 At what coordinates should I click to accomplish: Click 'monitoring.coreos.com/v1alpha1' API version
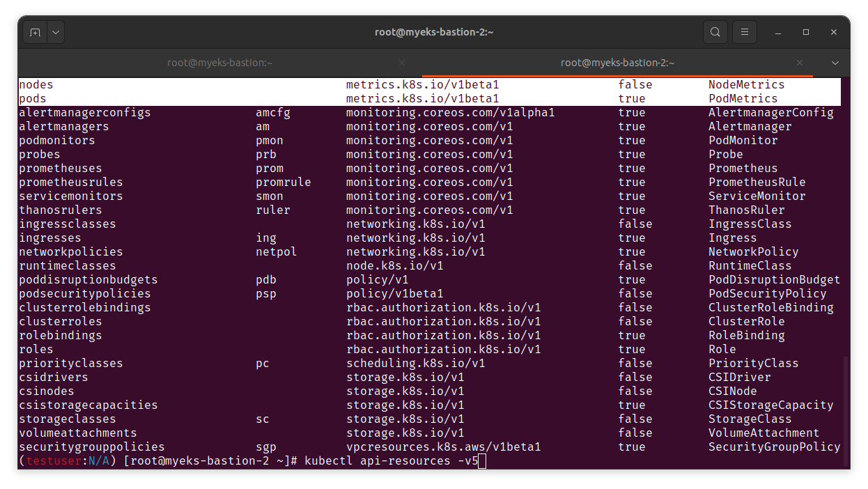(x=450, y=112)
